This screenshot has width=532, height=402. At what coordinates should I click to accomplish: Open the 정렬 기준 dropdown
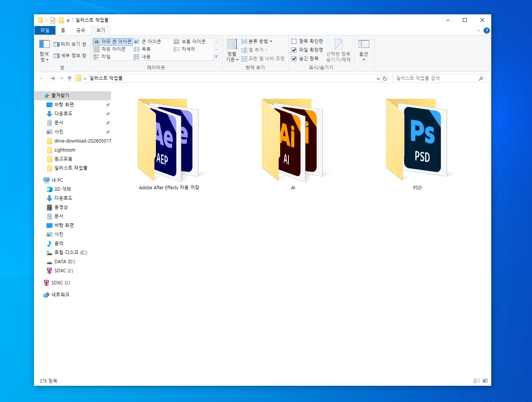tap(232, 50)
